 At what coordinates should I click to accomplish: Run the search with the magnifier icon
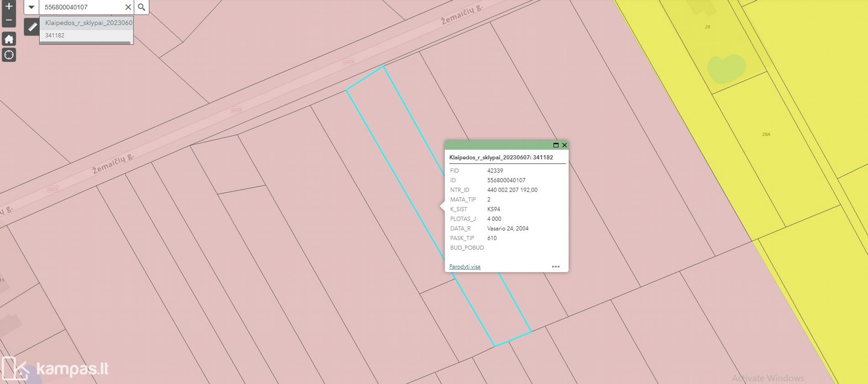(142, 7)
